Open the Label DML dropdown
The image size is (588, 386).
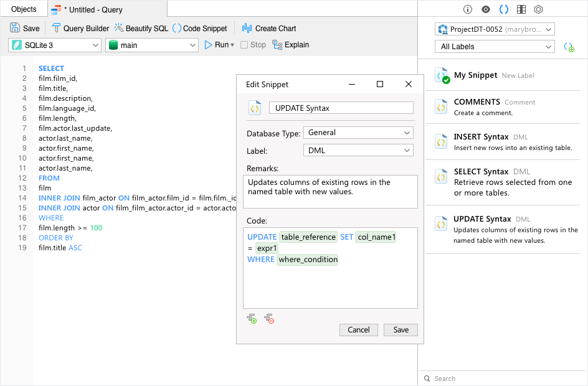pos(358,150)
